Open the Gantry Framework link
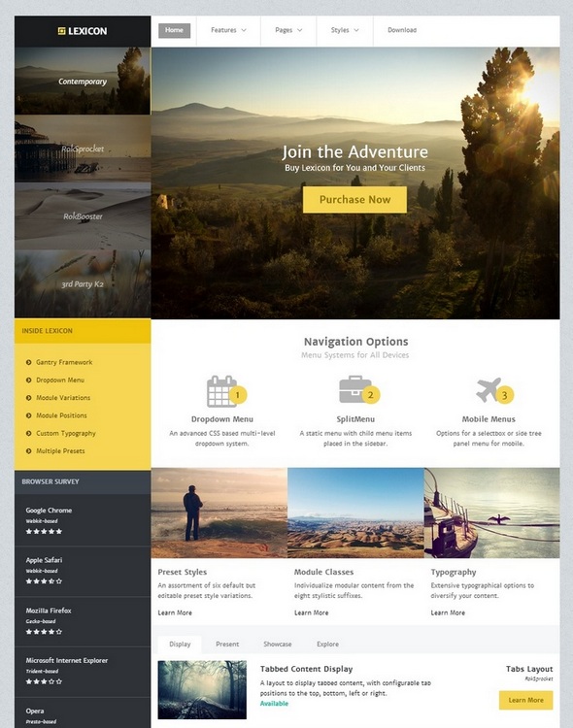573x728 pixels. tap(64, 362)
